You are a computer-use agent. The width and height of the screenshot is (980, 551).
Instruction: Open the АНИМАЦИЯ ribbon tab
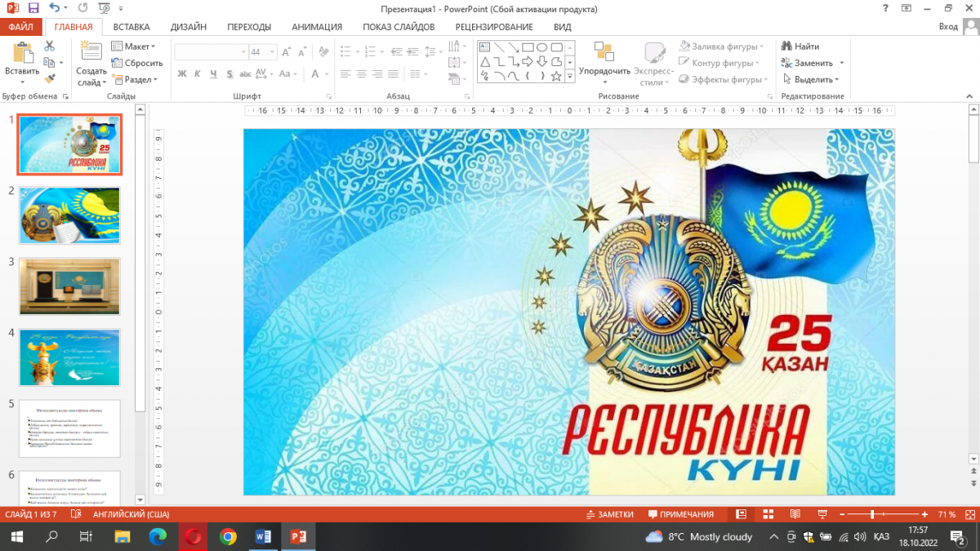[x=317, y=26]
